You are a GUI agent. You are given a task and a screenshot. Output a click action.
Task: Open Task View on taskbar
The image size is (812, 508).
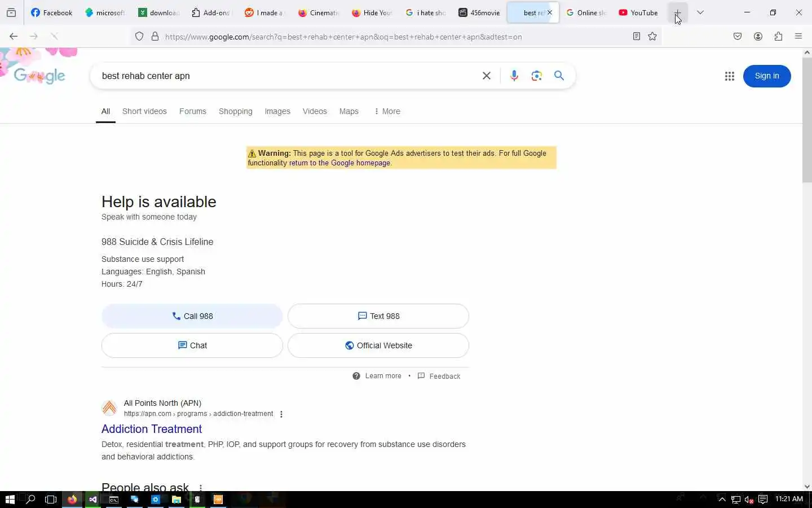pyautogui.click(x=51, y=500)
